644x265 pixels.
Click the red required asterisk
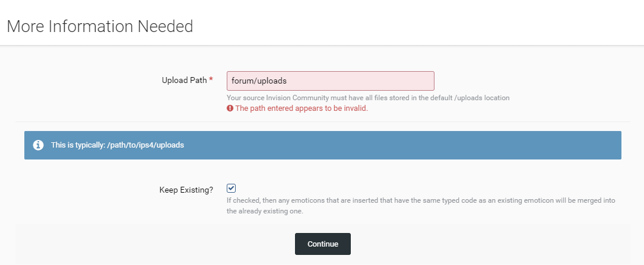211,81
